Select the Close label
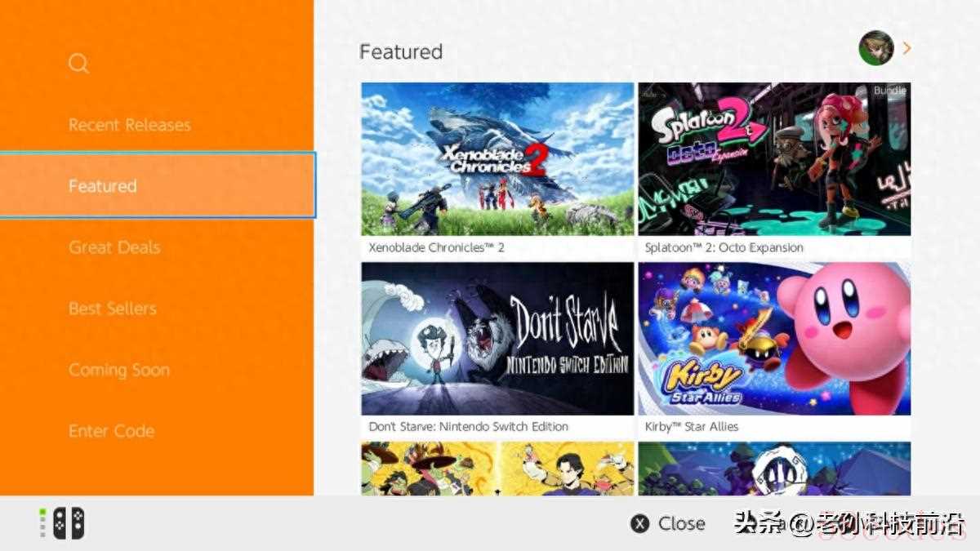The image size is (980, 551). [x=682, y=524]
